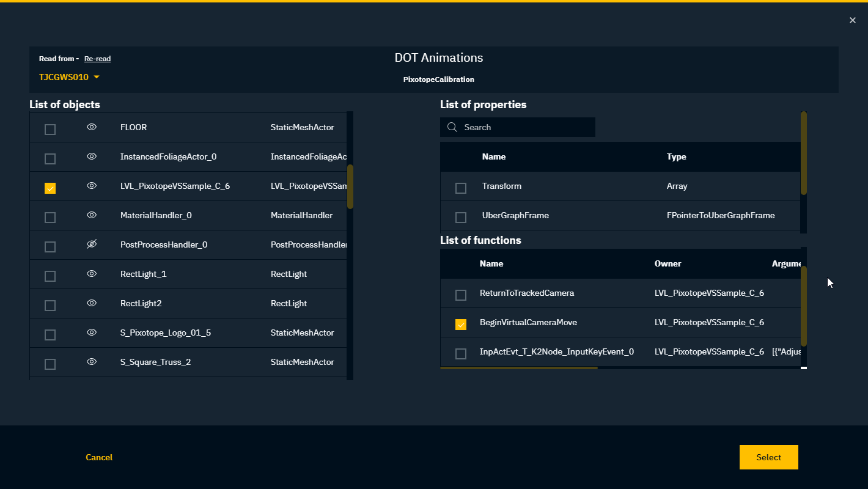This screenshot has width=868, height=489.
Task: Toggle visibility of RectLight_1
Action: click(x=92, y=274)
